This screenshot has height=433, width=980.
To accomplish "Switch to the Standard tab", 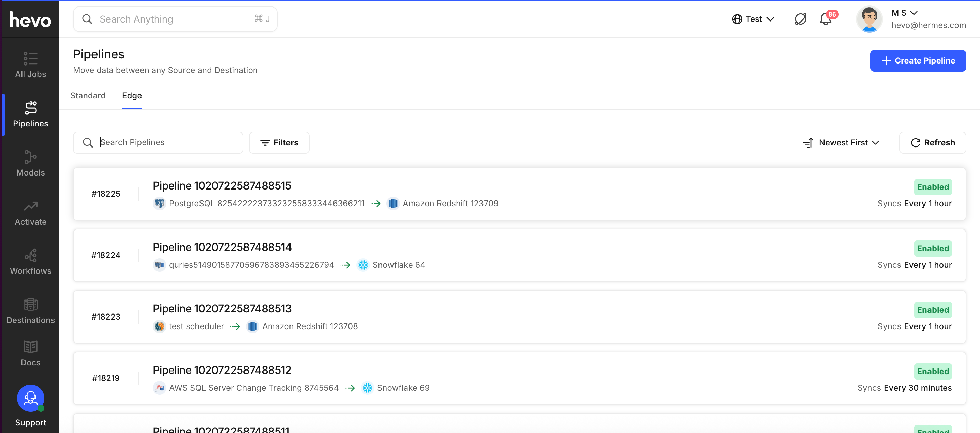I will pos(88,96).
